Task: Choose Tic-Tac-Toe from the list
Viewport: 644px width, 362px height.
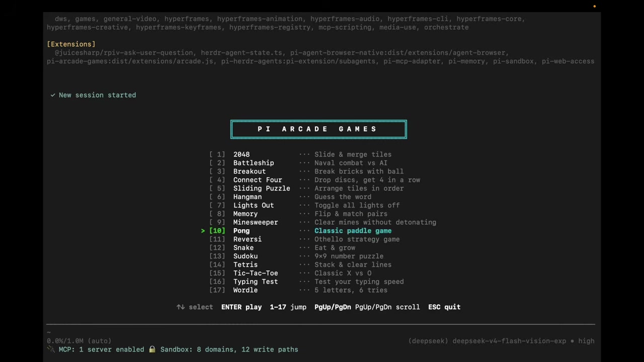Action: 290,274
